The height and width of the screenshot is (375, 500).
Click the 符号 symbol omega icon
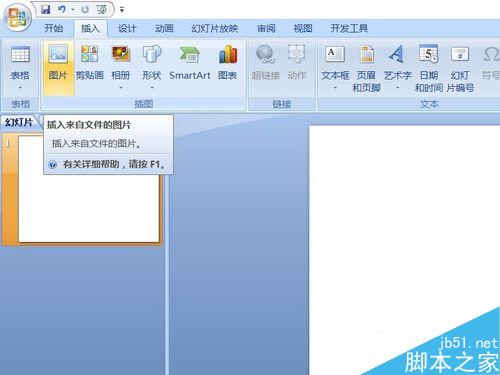pyautogui.click(x=491, y=54)
